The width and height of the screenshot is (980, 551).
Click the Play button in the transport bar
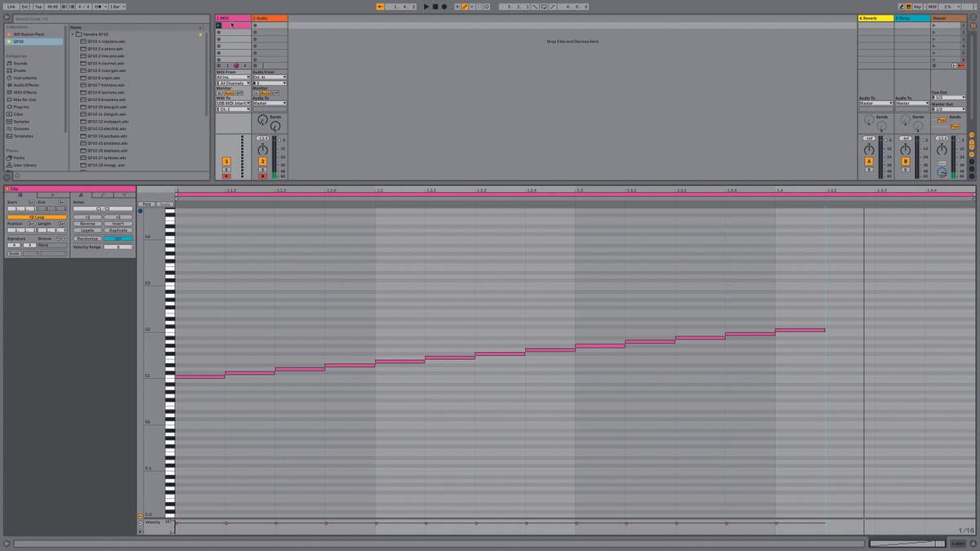428,6
